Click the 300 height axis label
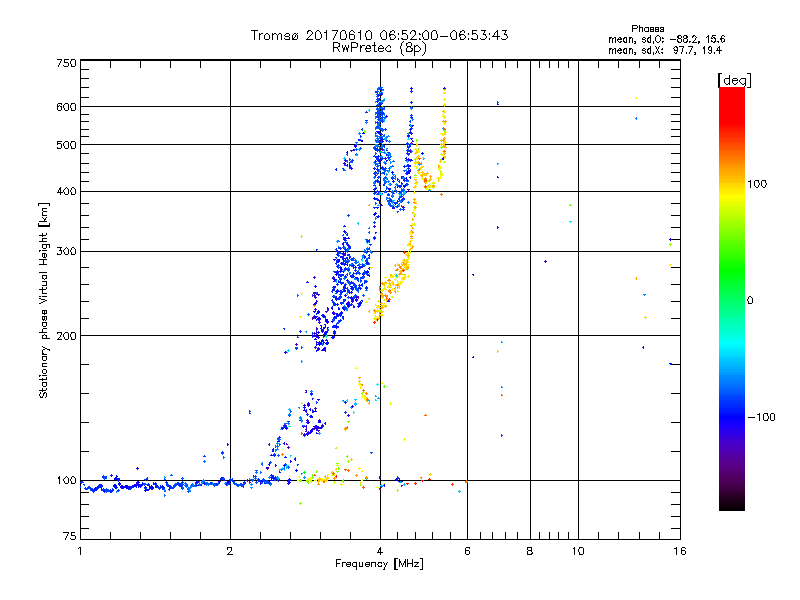The width and height of the screenshot is (800, 600). coord(66,252)
